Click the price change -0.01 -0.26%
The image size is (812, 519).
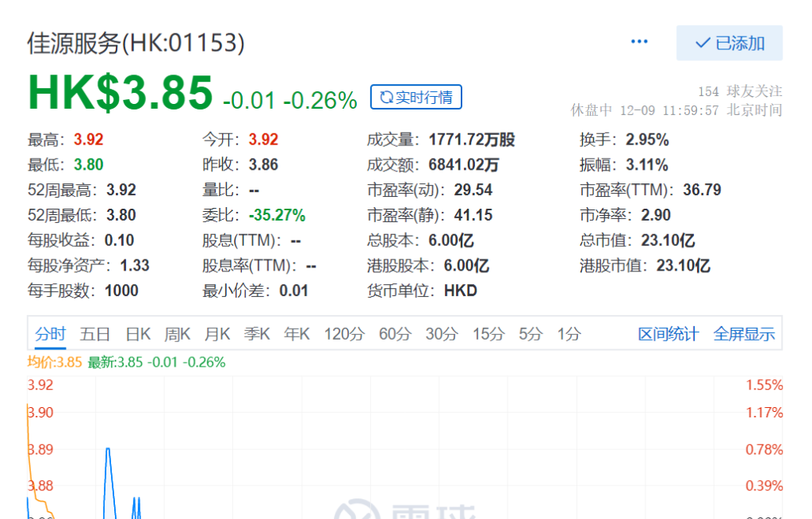(290, 100)
